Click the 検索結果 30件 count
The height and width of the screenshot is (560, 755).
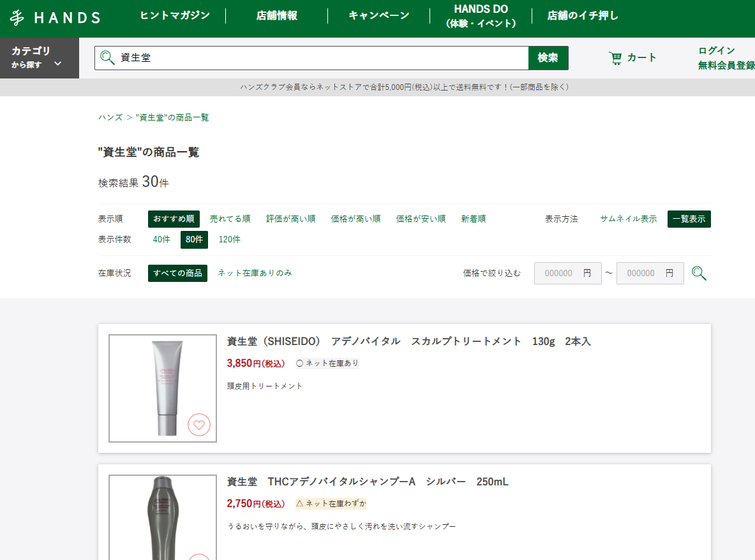coord(133,182)
